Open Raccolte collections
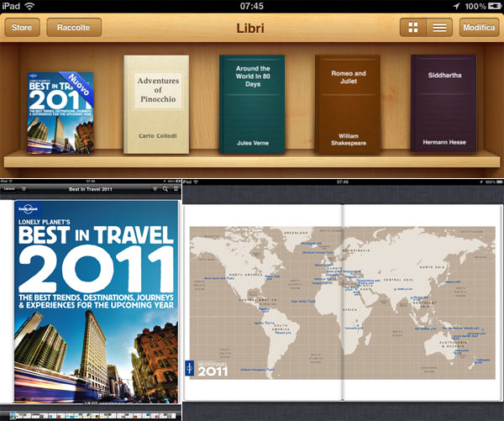The image size is (504, 421). 74,28
